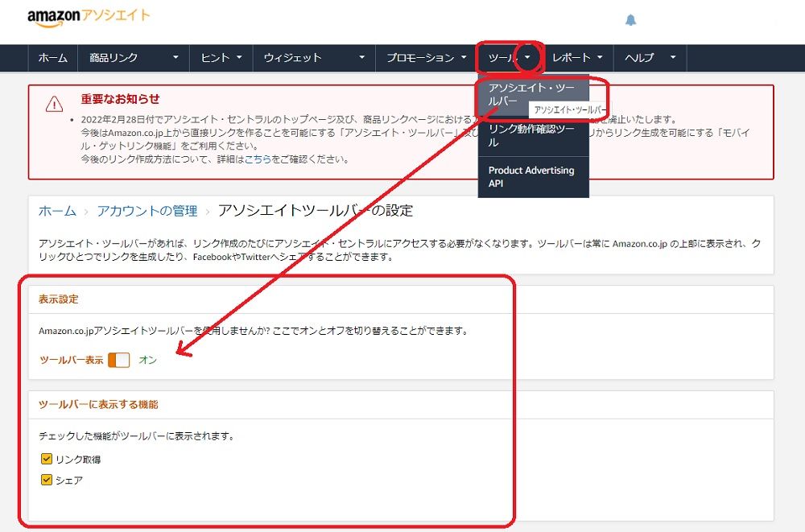Click the リンク取得 label text
The image size is (805, 532).
pos(78,459)
